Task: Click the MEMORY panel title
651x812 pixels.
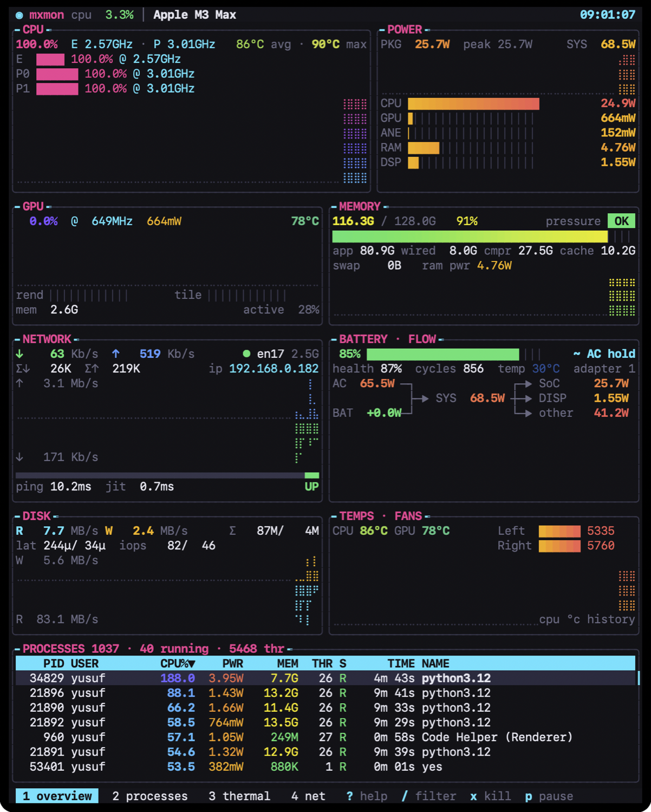Action: click(x=360, y=206)
